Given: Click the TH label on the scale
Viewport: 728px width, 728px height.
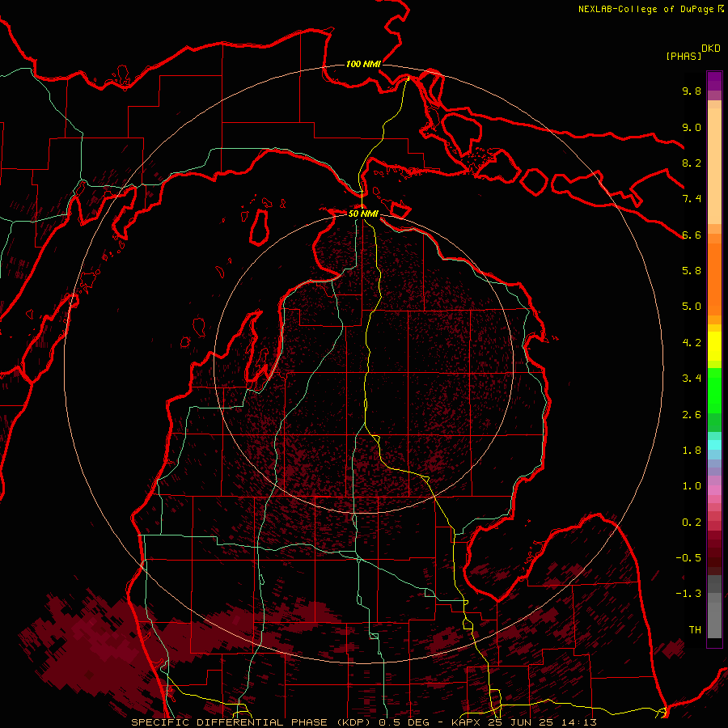Looking at the screenshot, I should 695,630.
